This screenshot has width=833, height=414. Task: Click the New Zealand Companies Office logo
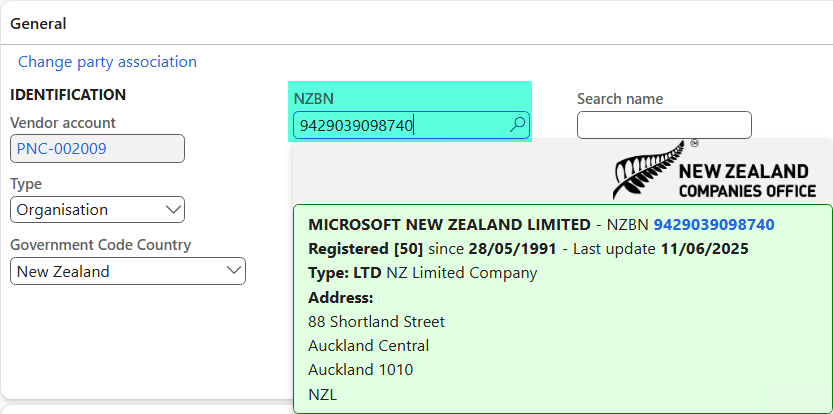point(714,170)
